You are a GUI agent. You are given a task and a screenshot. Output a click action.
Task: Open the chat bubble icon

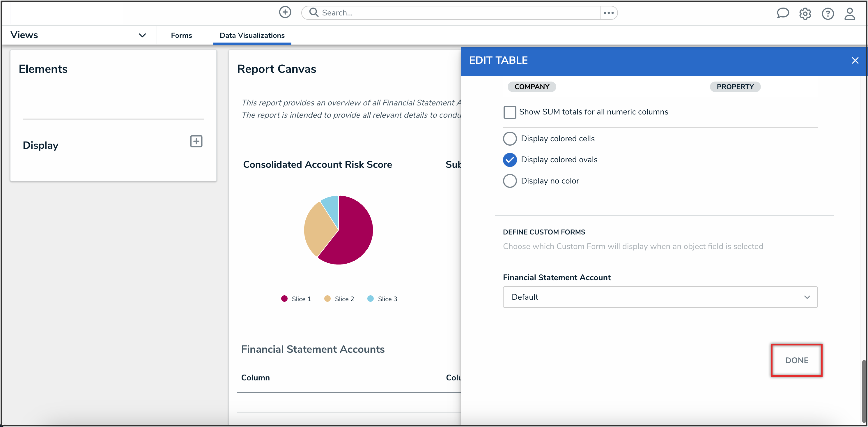(782, 13)
